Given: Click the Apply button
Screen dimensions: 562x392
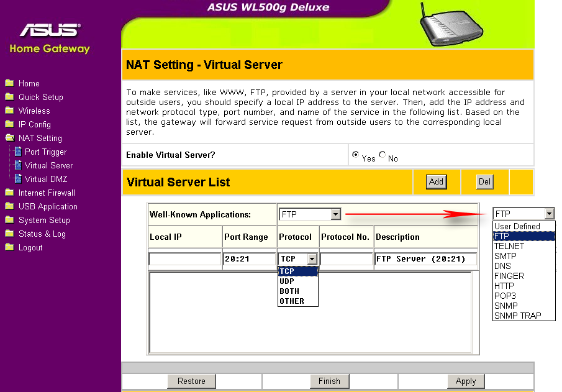Looking at the screenshot, I should pyautogui.click(x=466, y=381).
